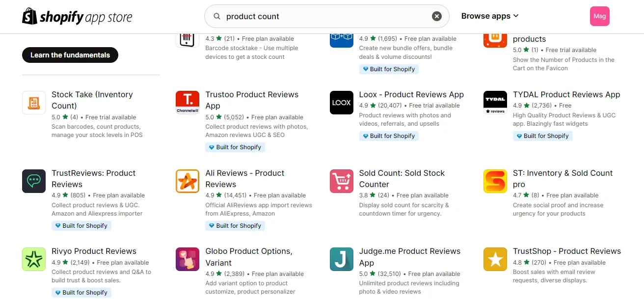Expand the Browse apps dropdown
This screenshot has height=299, width=644.
490,16
